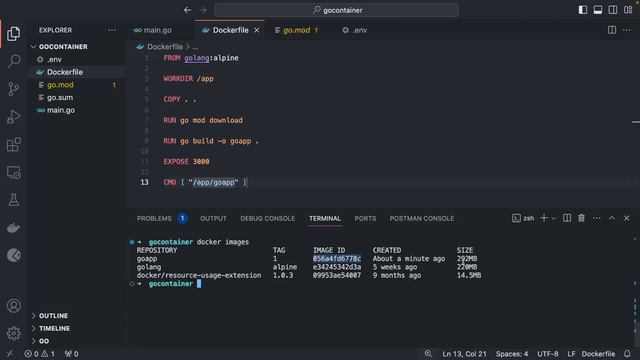Image resolution: width=640 pixels, height=360 pixels.
Task: Select the TERMINAL panel tab
Action: 324,218
